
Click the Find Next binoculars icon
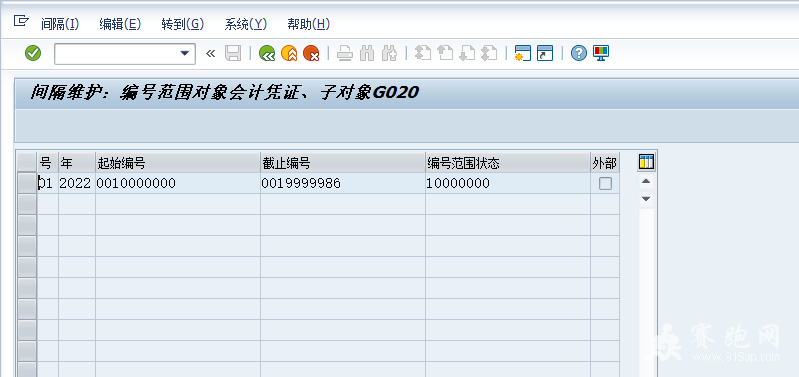click(x=389, y=53)
